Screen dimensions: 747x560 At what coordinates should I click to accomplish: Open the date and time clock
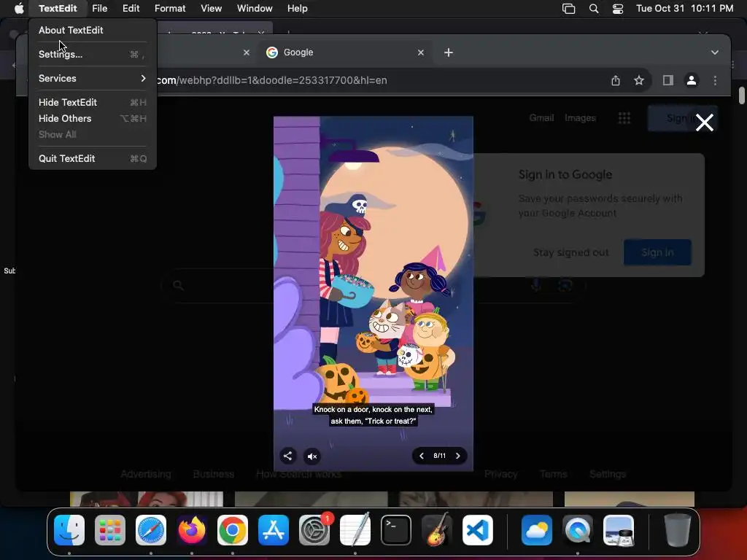[684, 9]
